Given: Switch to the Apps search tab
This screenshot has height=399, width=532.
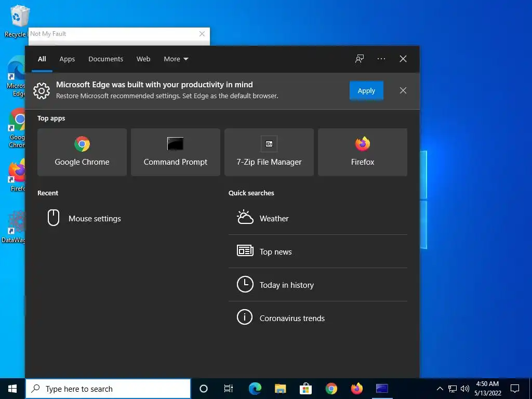Looking at the screenshot, I should pyautogui.click(x=67, y=59).
